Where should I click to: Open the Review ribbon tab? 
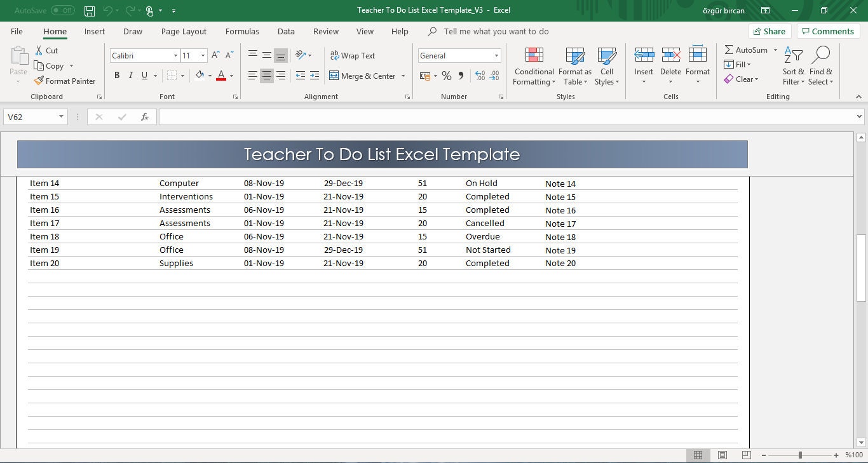(325, 31)
